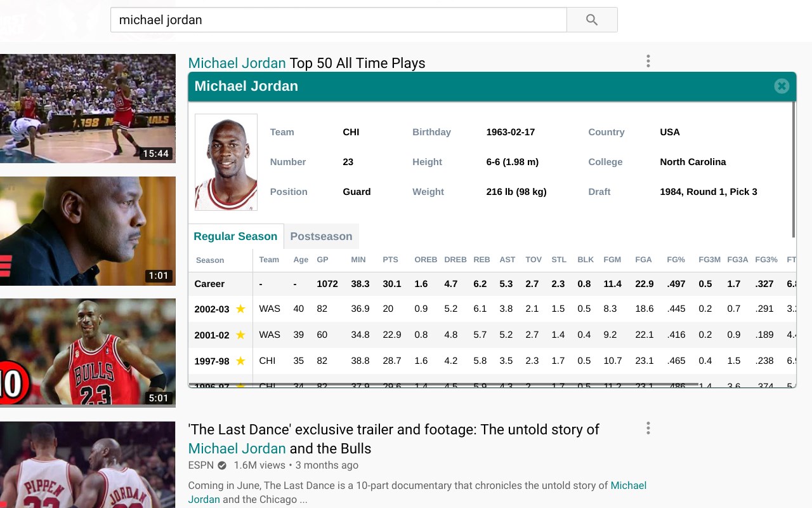Click the AST column header

coord(507,260)
